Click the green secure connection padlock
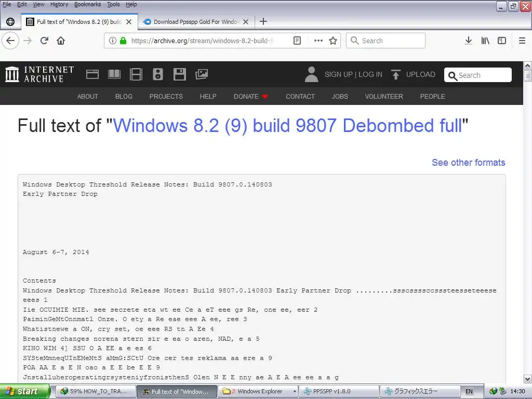The height and width of the screenshot is (399, 532). click(123, 41)
